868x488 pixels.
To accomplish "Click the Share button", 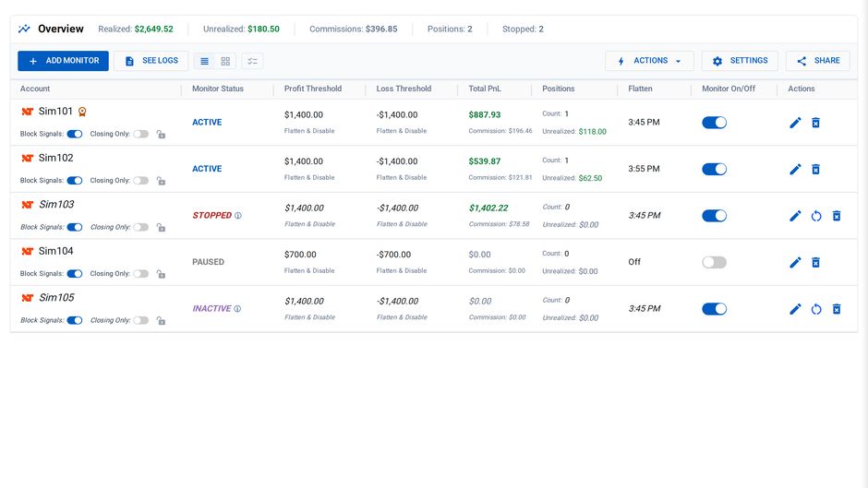I will click(x=817, y=61).
